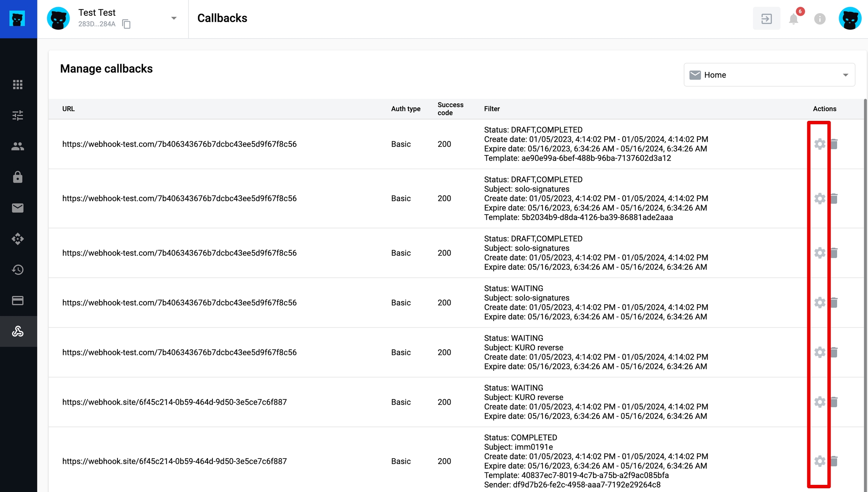Delete the KURO reverse webhook.site callback
Viewport: 868px width, 492px height.
coord(834,402)
